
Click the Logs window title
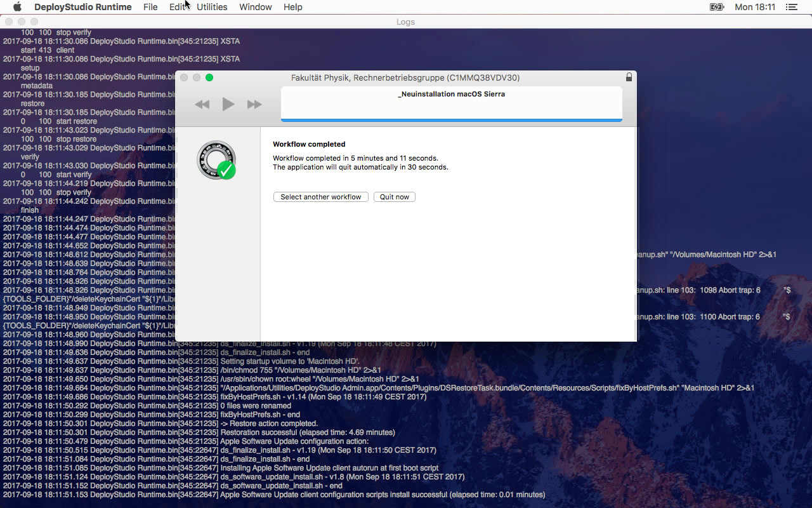click(x=405, y=22)
